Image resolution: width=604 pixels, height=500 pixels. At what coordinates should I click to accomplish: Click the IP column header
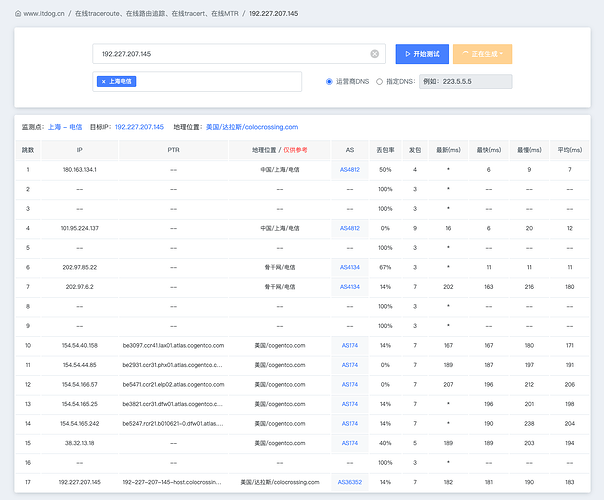tap(79, 150)
